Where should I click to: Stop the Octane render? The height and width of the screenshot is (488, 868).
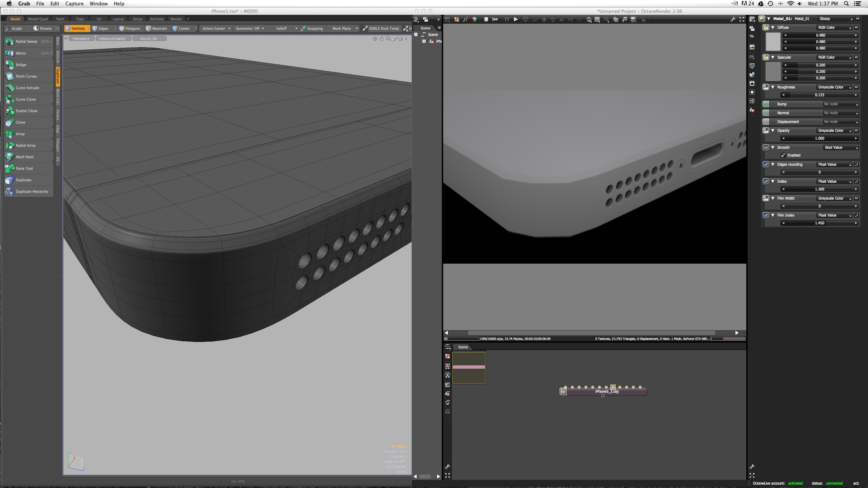[x=486, y=19]
